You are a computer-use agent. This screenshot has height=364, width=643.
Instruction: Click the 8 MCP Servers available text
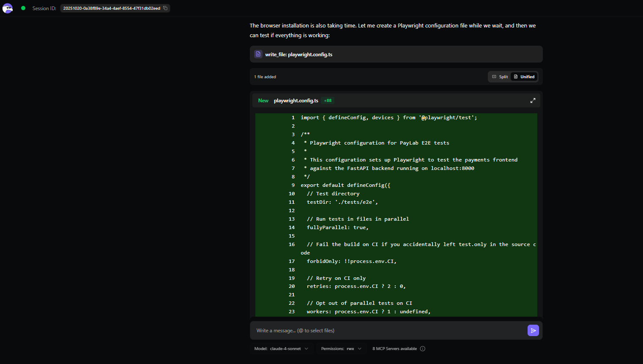[x=394, y=349]
